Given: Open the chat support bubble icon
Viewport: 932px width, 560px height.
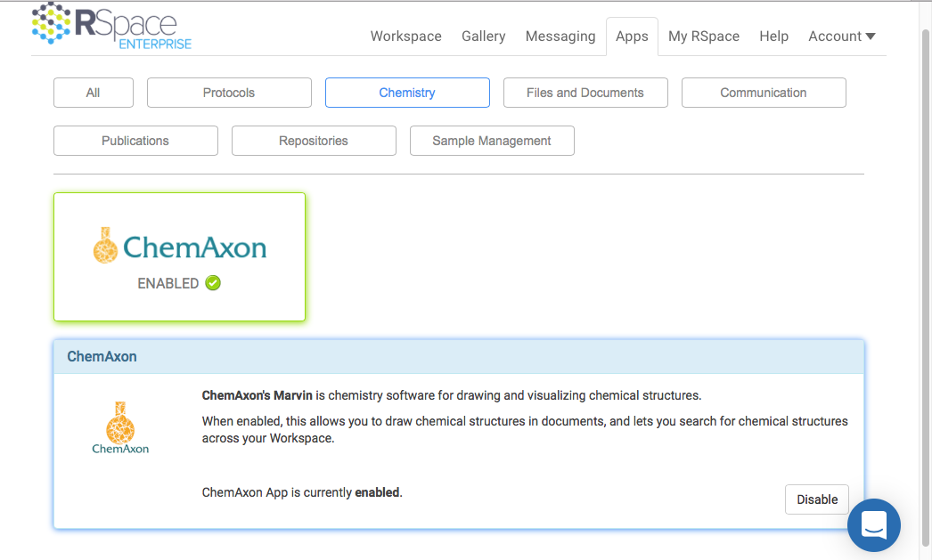Looking at the screenshot, I should click(x=873, y=525).
